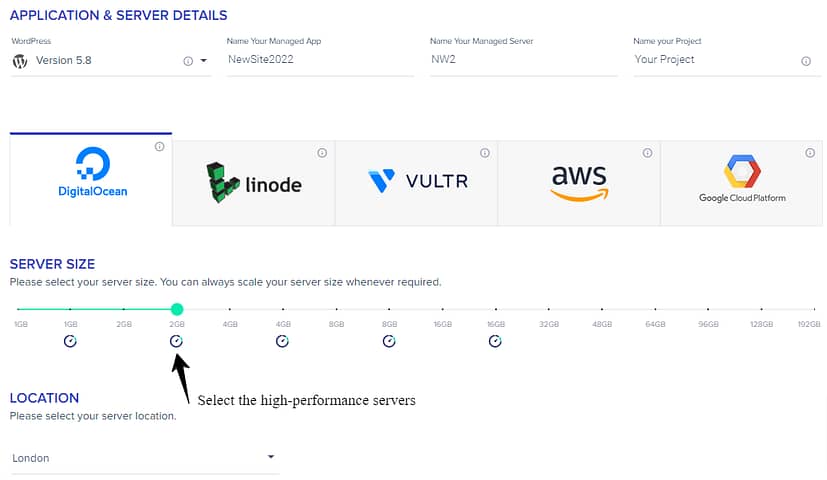827x480 pixels.
Task: Expand the London location dropdown
Action: coord(271,458)
